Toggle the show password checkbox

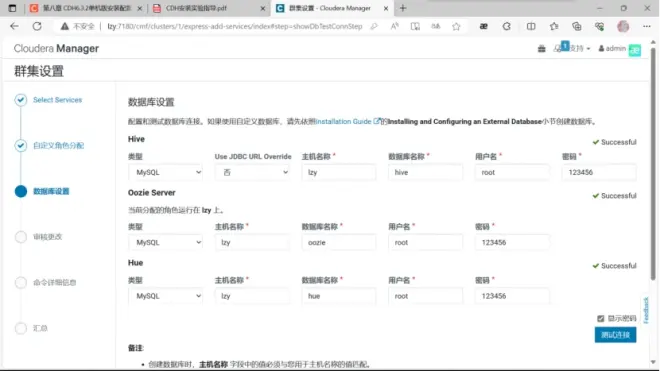coord(601,318)
